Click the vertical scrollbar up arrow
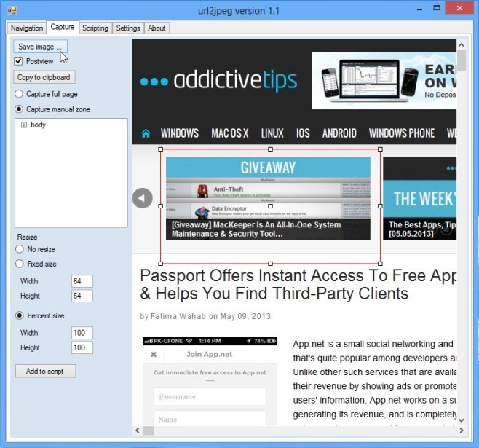This screenshot has width=479, height=448. 462,45
